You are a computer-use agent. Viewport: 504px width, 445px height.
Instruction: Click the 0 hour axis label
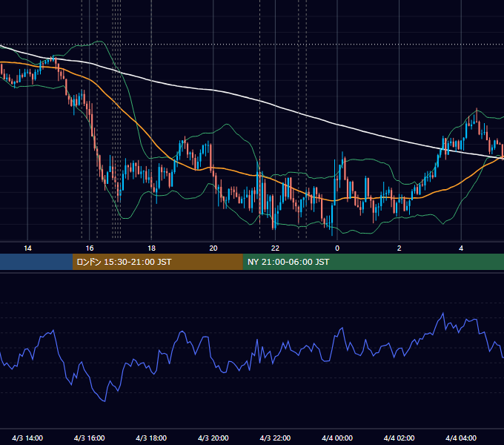[337, 248]
